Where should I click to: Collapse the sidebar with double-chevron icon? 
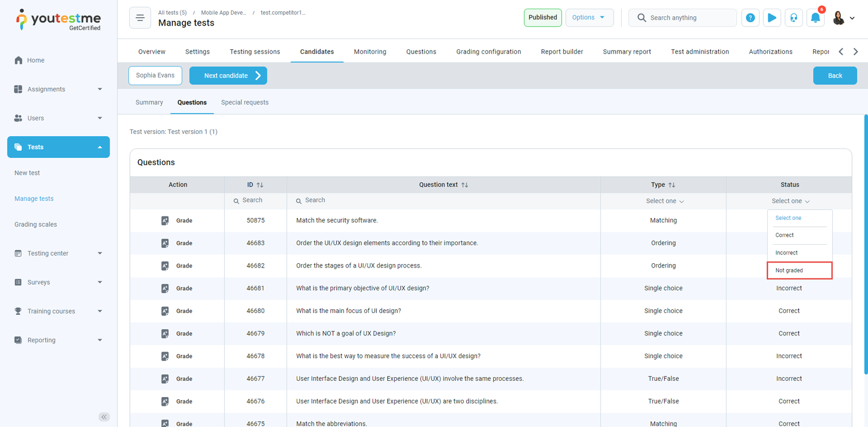[x=104, y=417]
